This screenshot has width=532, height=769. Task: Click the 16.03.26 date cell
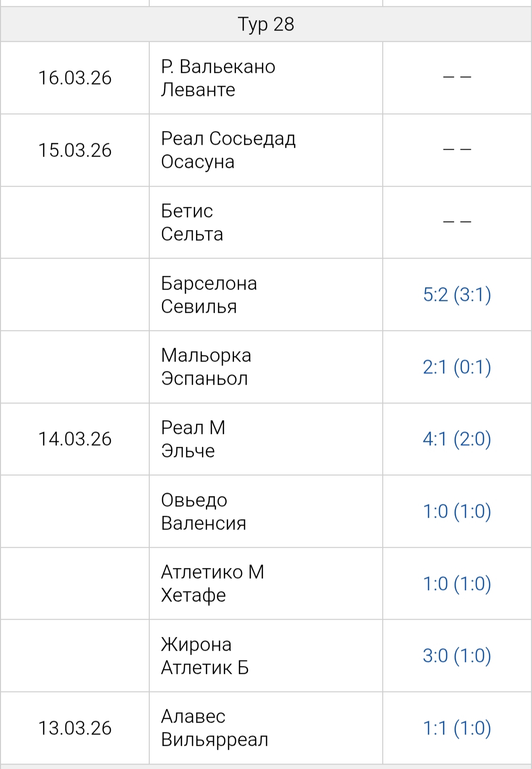tap(75, 78)
